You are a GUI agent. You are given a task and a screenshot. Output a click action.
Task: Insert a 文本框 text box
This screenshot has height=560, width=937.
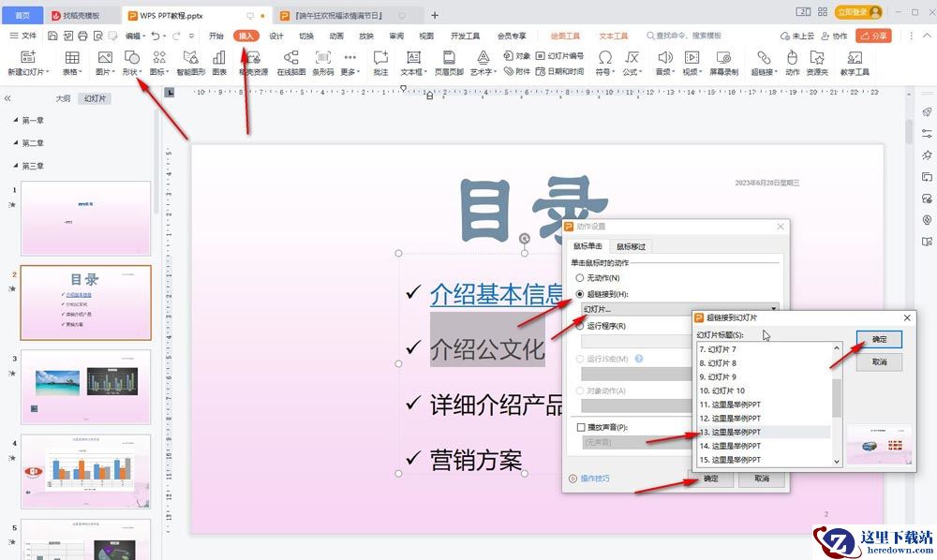pos(413,63)
